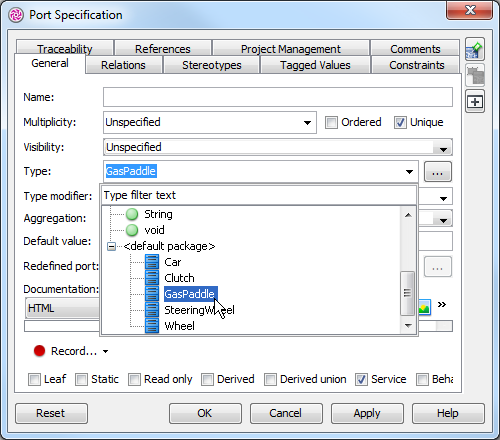Open the Tagged Values tab

click(315, 65)
